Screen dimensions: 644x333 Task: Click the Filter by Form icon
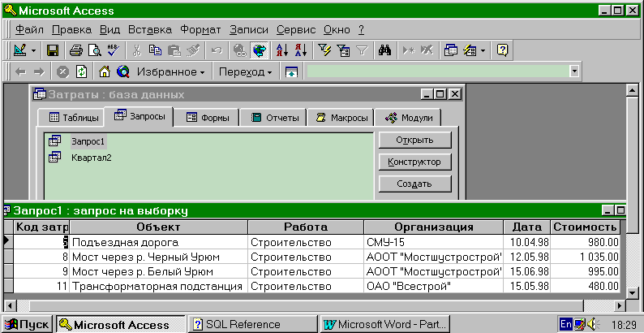(343, 50)
